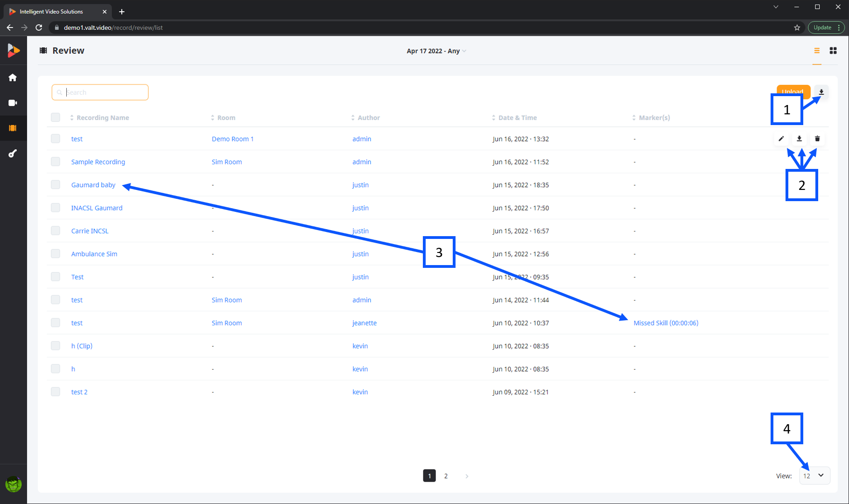Switch to list view layout icon

click(x=817, y=50)
